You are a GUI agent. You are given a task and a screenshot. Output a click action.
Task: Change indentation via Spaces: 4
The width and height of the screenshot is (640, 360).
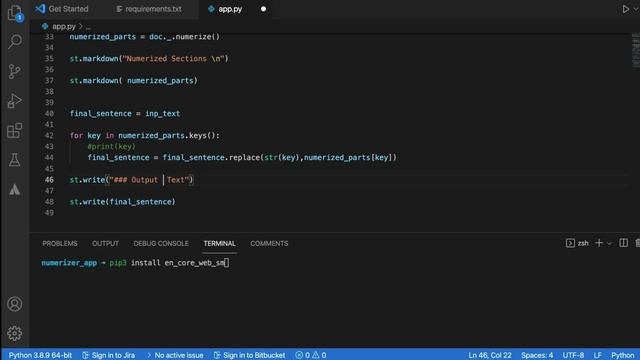click(537, 355)
